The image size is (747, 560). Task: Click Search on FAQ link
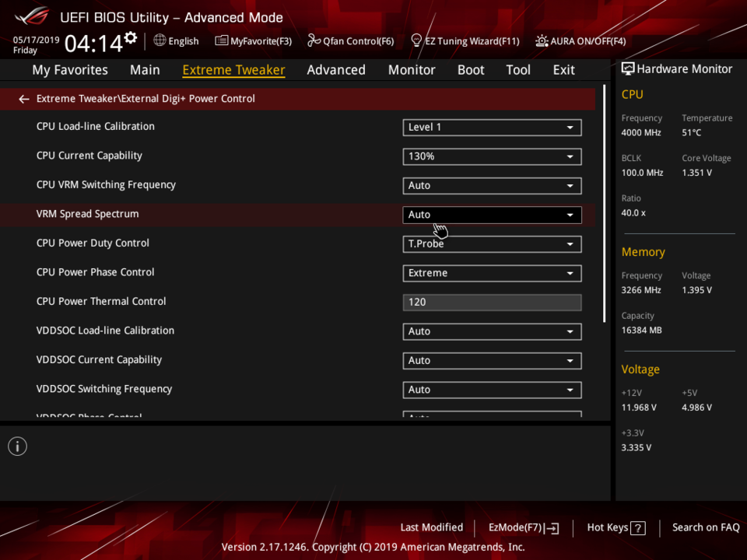tap(706, 527)
